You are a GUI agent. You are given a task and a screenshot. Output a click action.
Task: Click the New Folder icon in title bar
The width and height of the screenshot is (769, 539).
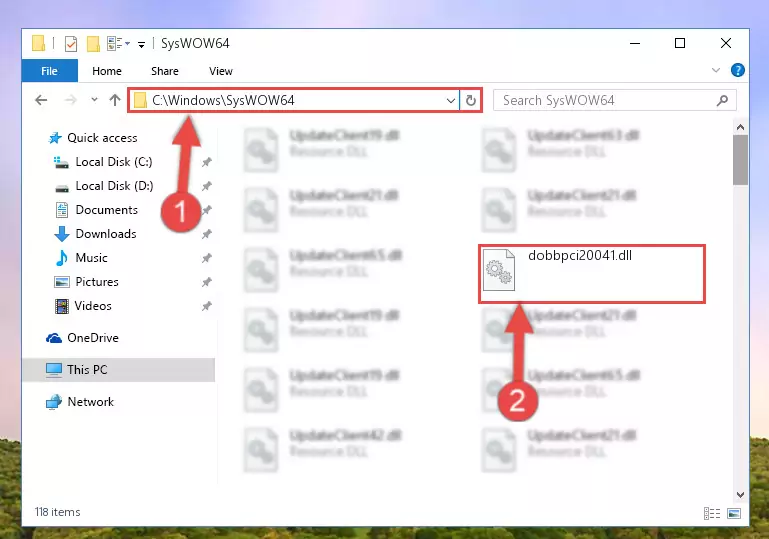(x=93, y=44)
